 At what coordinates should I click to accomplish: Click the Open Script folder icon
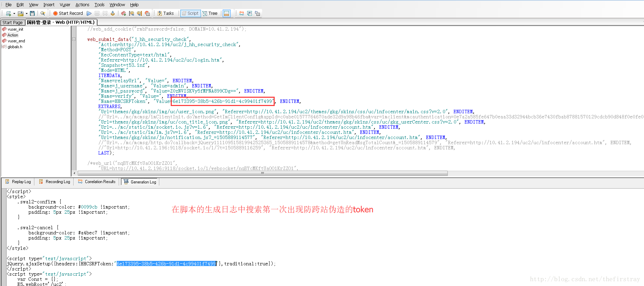[x=21, y=13]
